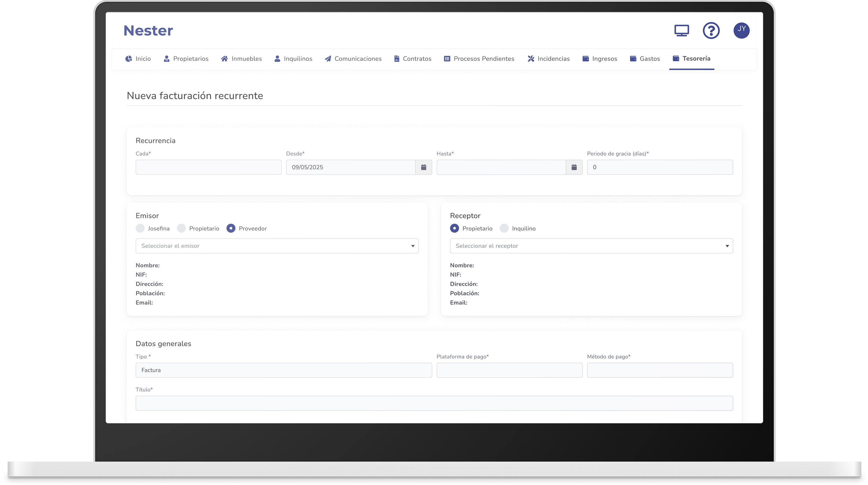The width and height of the screenshot is (868, 485).
Task: Select Josefina as Emisor
Action: [x=140, y=228]
